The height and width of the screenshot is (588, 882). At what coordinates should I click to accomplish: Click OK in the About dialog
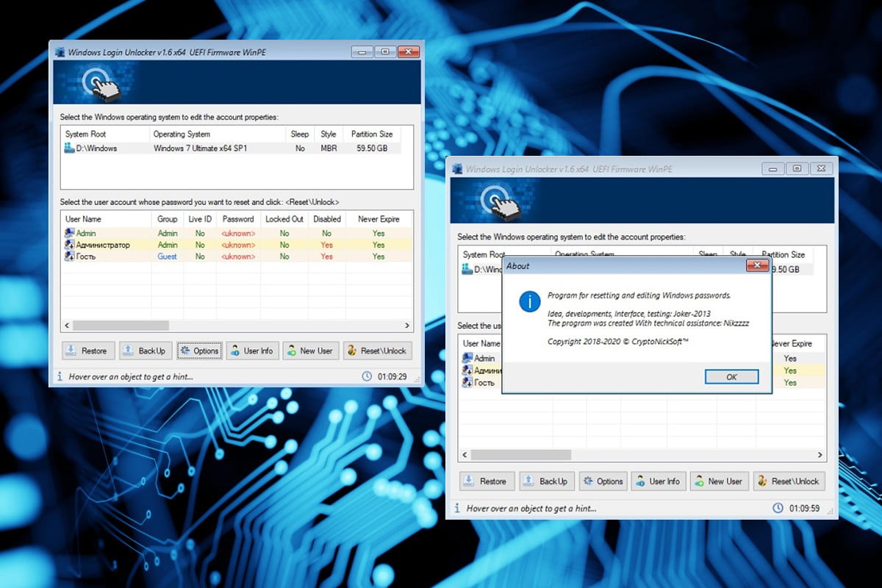tap(731, 376)
